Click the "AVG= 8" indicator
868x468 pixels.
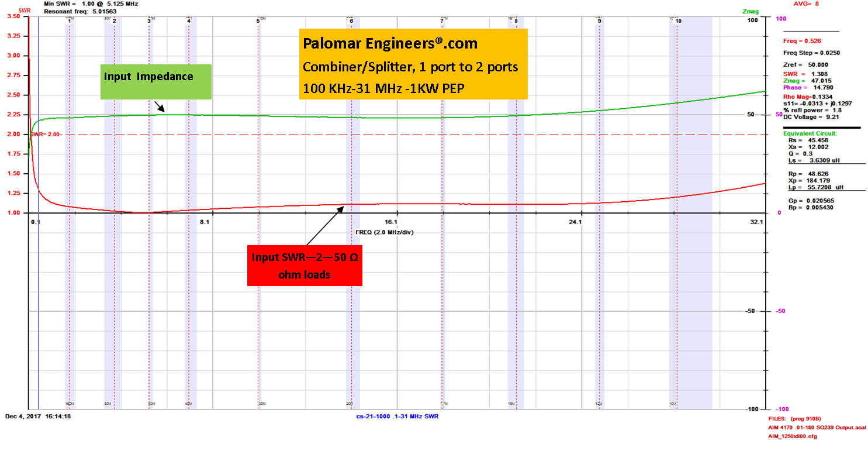[x=806, y=4]
